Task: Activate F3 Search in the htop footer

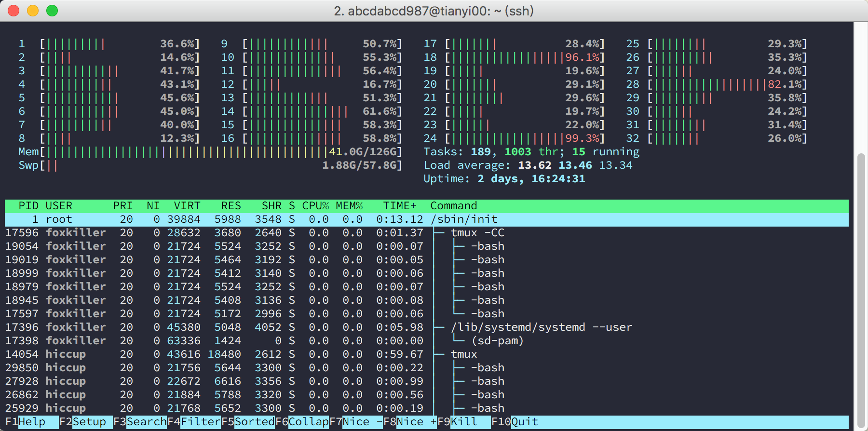Action: point(140,422)
